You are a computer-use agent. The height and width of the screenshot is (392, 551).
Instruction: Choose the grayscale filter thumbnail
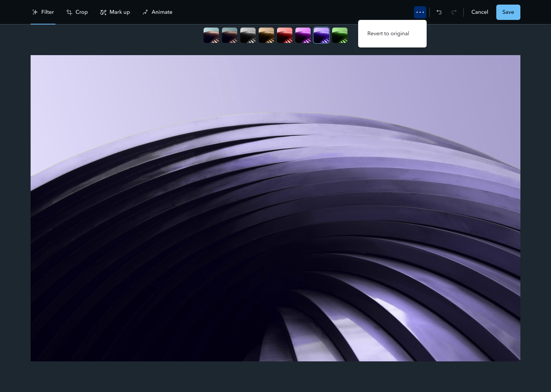point(248,35)
